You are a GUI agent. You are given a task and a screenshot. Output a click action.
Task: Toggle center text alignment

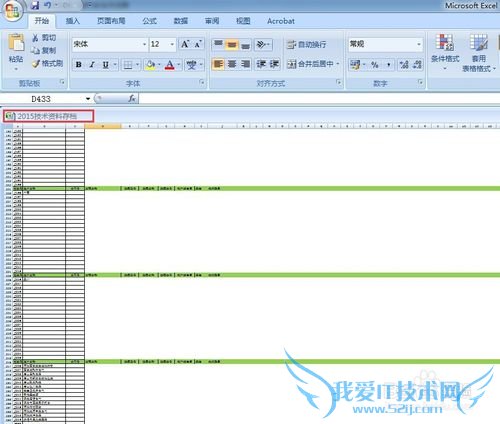[x=232, y=64]
